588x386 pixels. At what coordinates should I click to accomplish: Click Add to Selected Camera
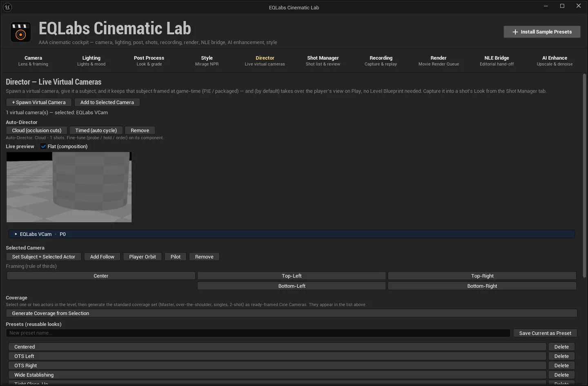point(107,102)
